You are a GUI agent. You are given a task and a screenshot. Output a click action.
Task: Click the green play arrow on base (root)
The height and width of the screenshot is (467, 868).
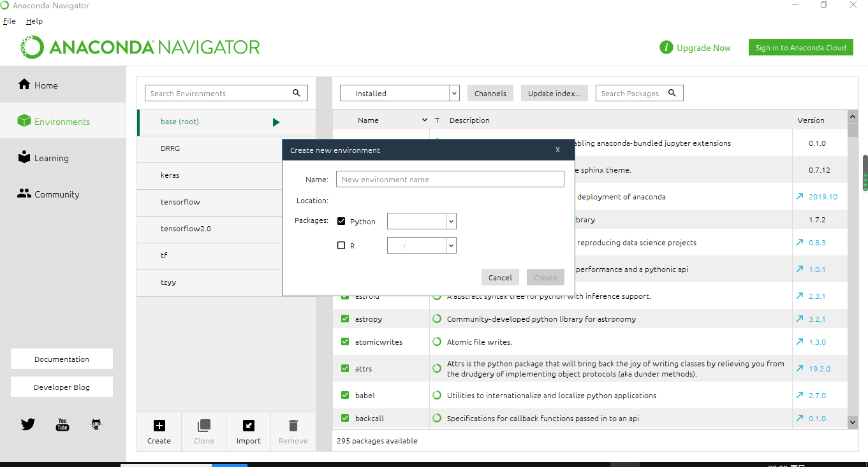(x=276, y=122)
